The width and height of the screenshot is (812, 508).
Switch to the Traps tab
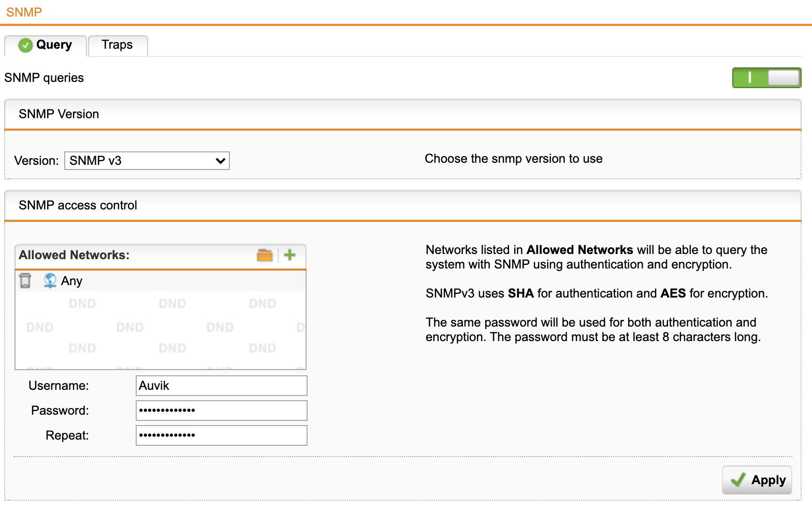[x=118, y=45]
